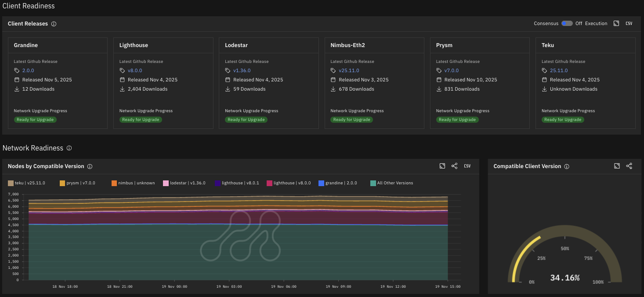The image size is (644, 297).
Task: Download Client Releases data as CSV
Action: click(x=629, y=24)
